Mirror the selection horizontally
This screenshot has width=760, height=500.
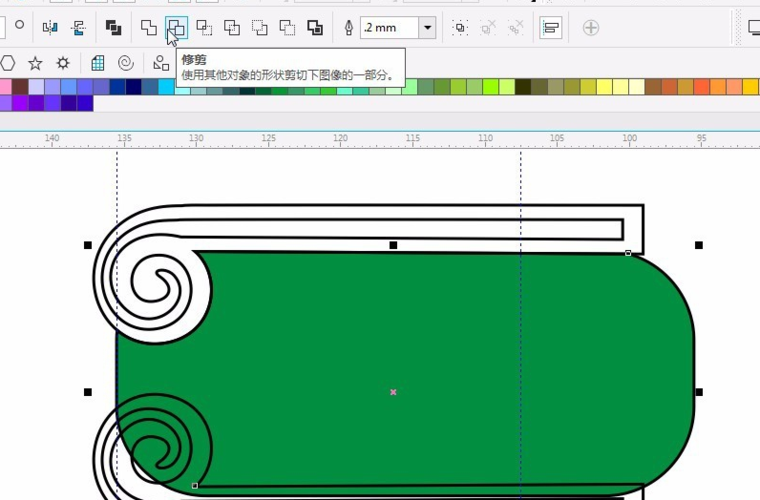click(x=50, y=28)
